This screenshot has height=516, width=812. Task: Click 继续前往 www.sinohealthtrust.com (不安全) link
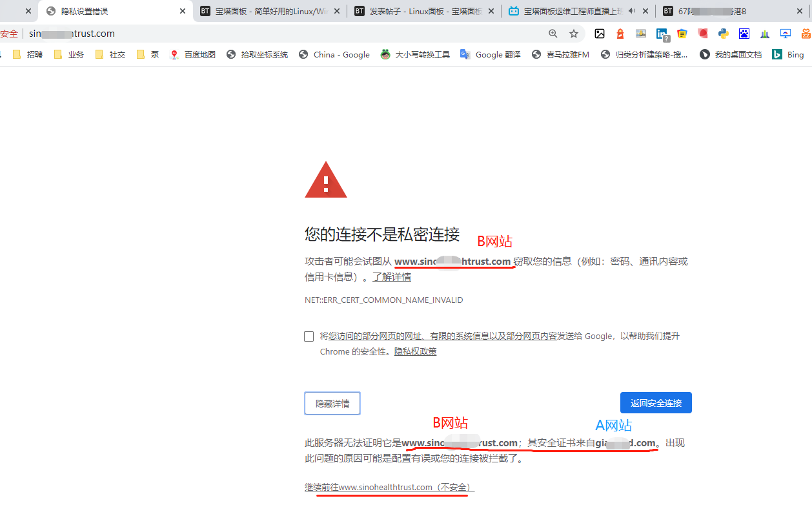389,487
